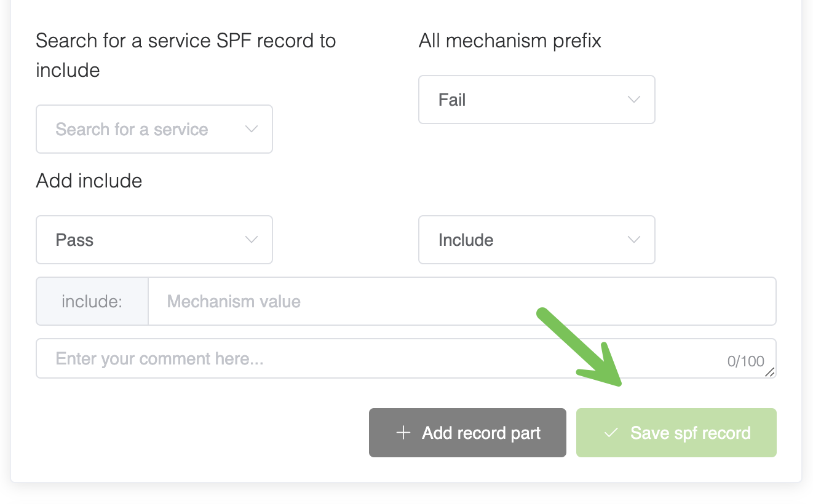Focus the comment text area
Image resolution: width=813 pixels, height=504 pixels.
click(406, 358)
